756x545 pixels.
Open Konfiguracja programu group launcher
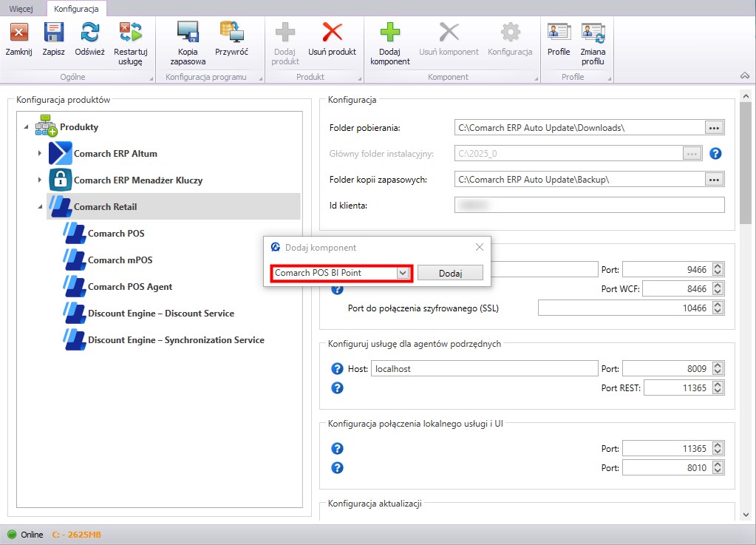(261, 78)
